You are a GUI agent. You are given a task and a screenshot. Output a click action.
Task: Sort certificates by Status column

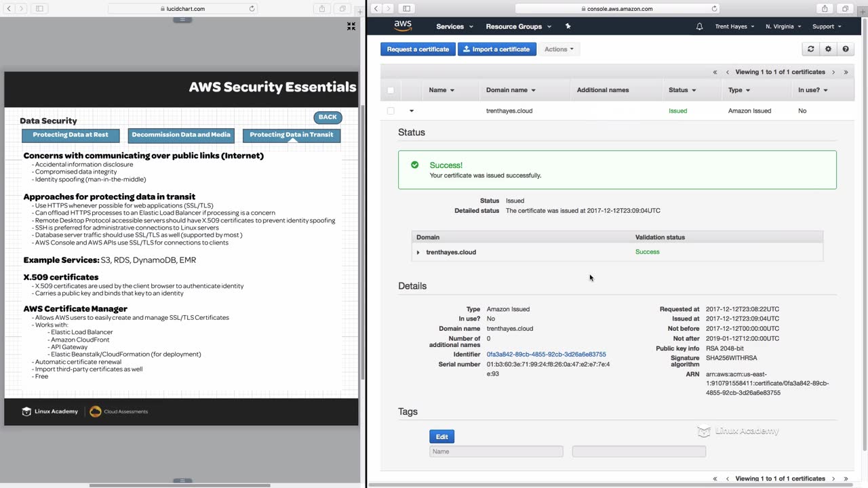click(682, 90)
